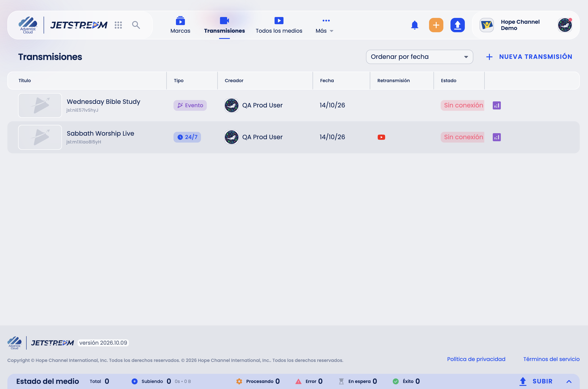
Task: Click Sin conexión status for Sabbath Worship Live
Action: (x=462, y=137)
